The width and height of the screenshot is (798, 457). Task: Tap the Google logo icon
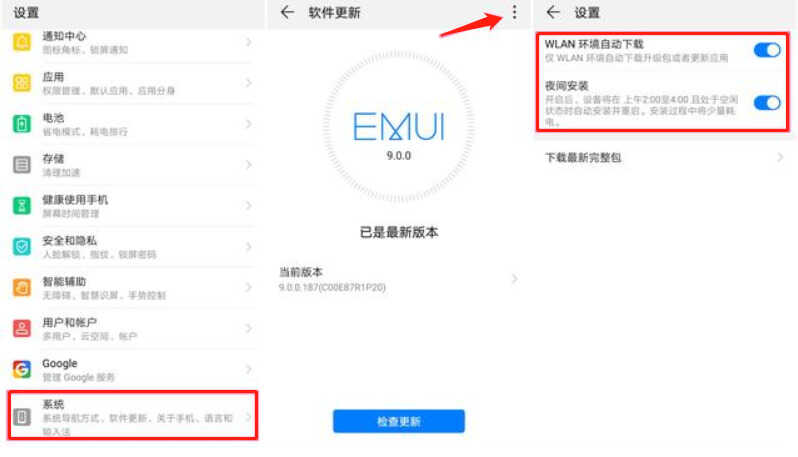tap(22, 369)
